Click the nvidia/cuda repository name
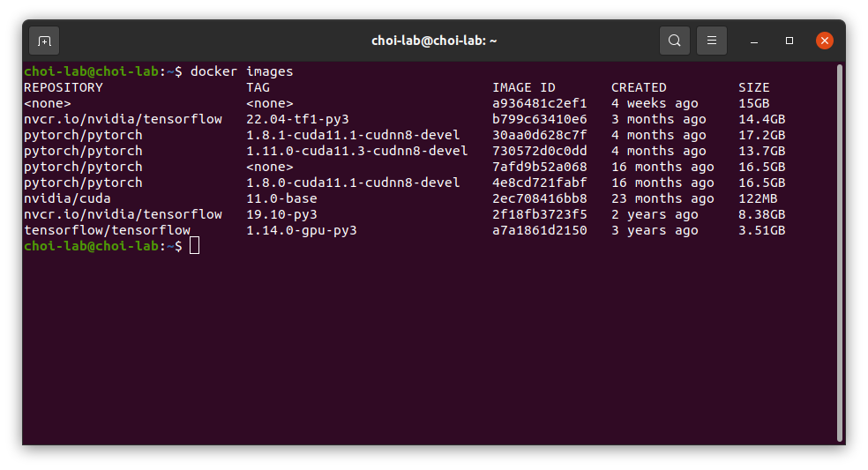 pos(67,198)
